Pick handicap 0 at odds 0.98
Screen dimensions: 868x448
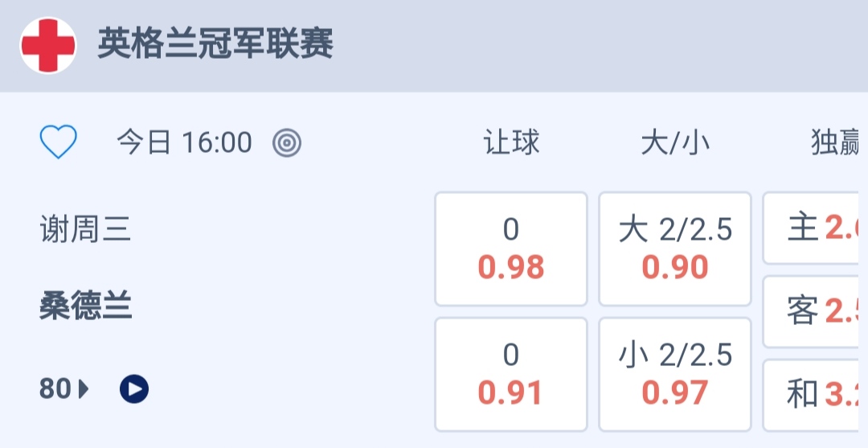click(511, 249)
